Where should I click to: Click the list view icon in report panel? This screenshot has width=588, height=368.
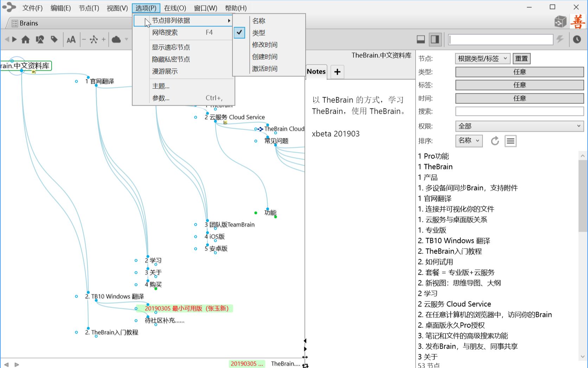[511, 141]
